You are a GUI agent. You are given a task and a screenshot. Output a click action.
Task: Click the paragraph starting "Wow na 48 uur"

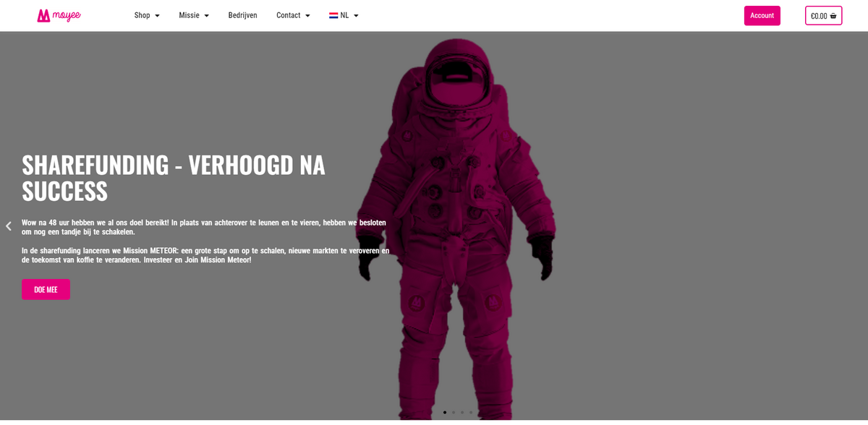[204, 227]
